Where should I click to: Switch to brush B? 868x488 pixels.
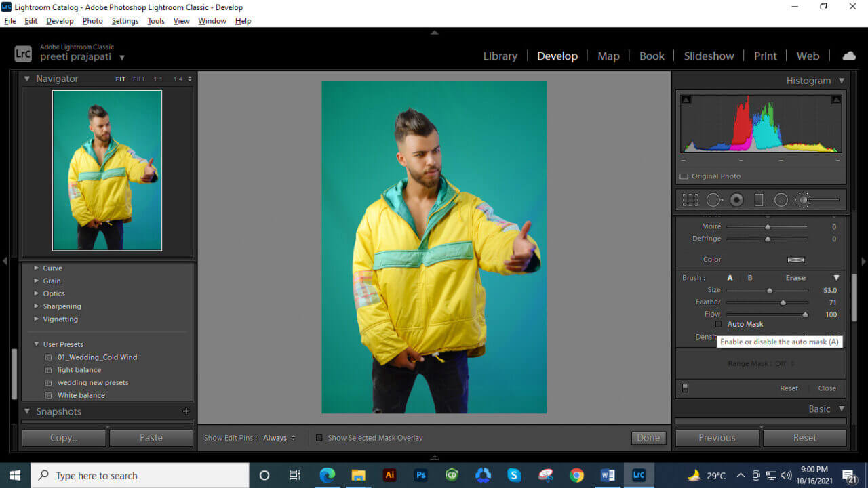tap(750, 277)
